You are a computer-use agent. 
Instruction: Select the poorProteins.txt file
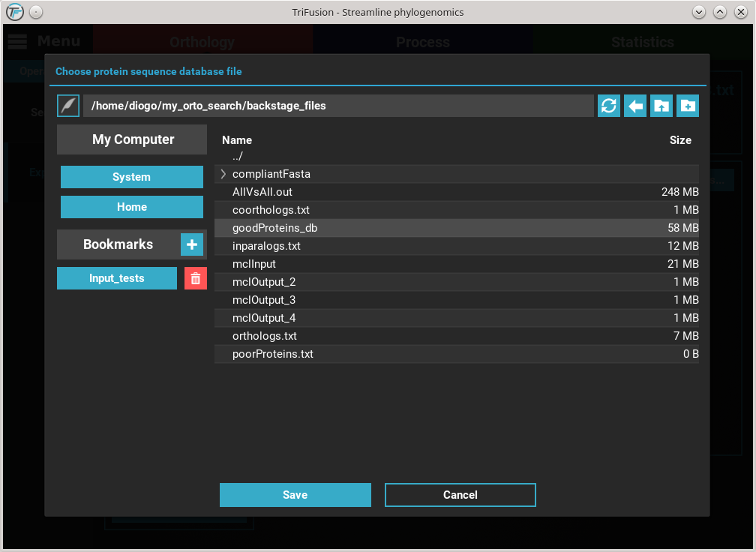(x=457, y=354)
